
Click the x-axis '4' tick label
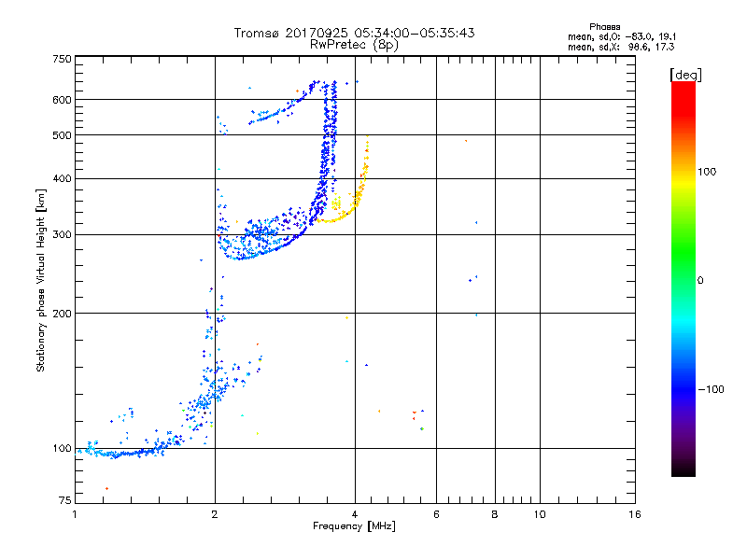pos(355,514)
